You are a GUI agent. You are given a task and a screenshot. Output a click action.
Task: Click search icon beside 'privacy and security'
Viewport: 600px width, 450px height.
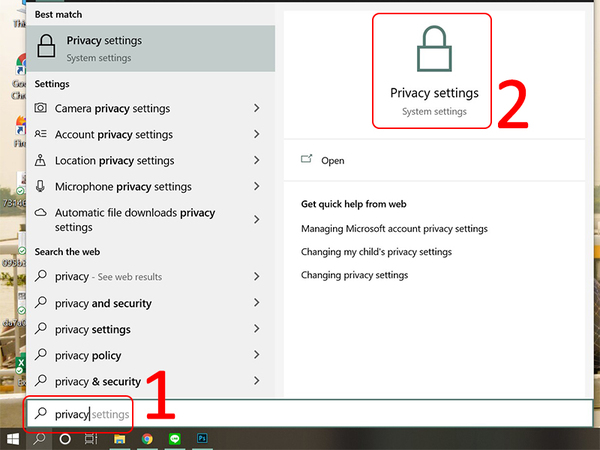41,302
